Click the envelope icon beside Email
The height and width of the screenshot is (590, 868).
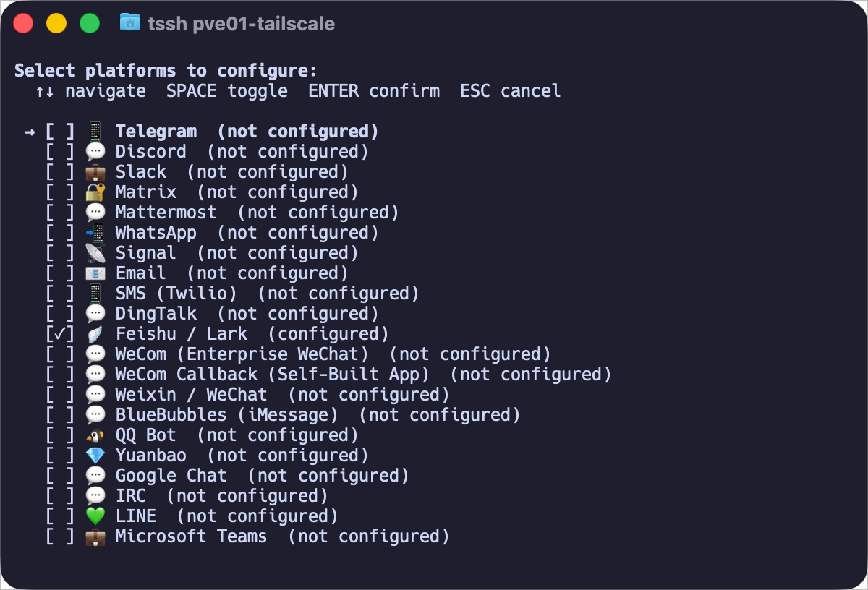[x=95, y=273]
